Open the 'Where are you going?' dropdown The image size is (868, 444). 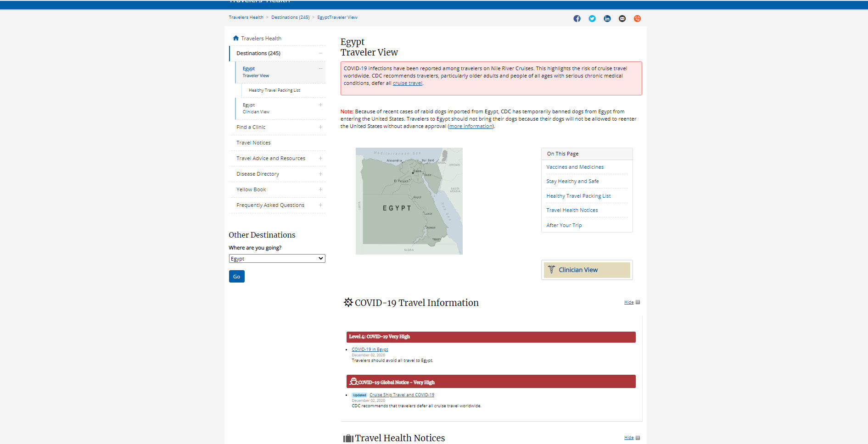click(277, 259)
